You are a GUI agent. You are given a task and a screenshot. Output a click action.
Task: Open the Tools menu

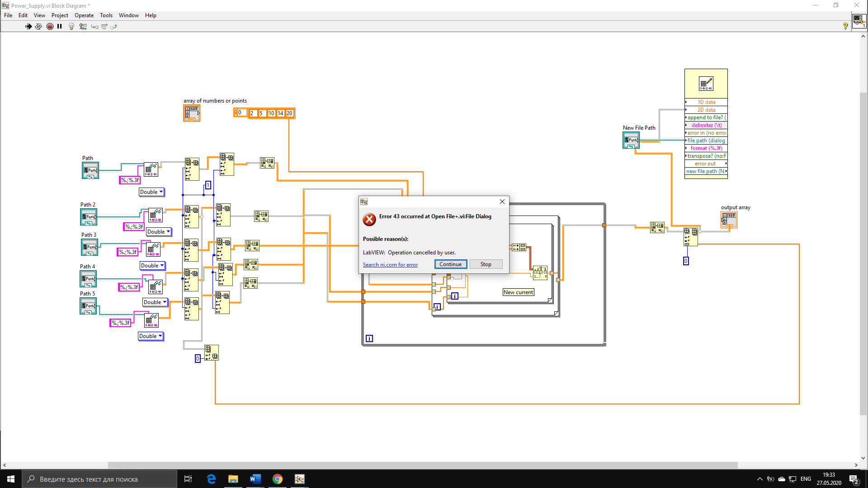coord(106,15)
